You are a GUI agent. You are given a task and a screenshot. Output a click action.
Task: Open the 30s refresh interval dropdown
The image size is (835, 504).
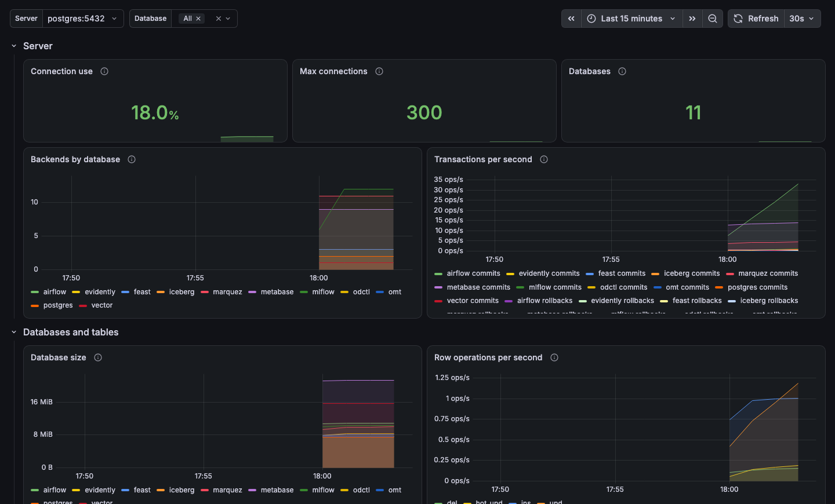[x=802, y=19]
